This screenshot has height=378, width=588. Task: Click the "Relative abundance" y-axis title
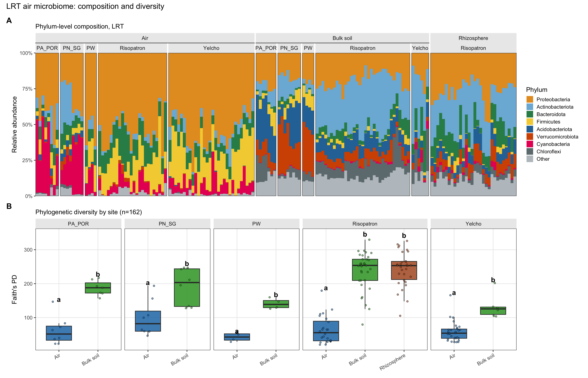tap(14, 124)
